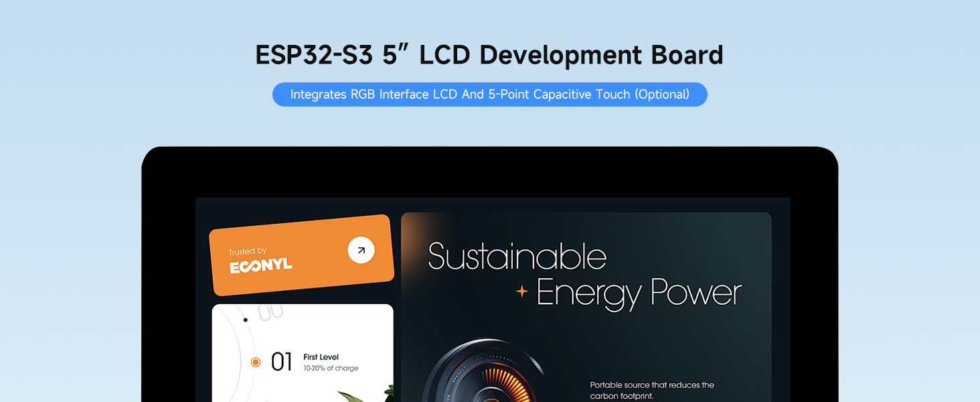This screenshot has height=402, width=980.
Task: Click the ECONYL logo
Action: (x=261, y=265)
